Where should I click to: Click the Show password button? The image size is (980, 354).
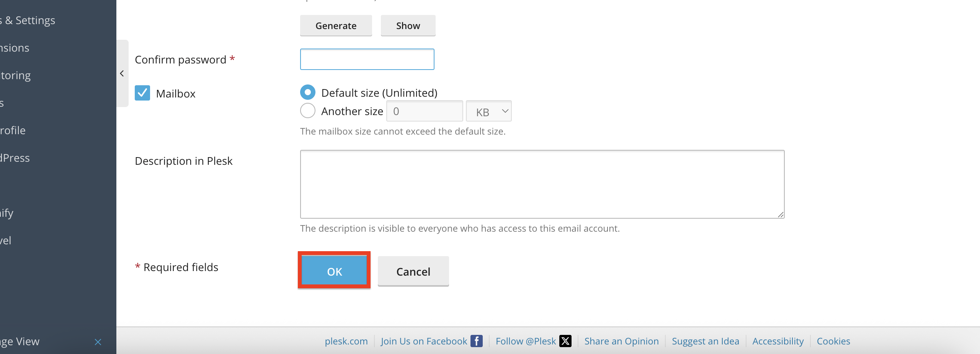pos(408,26)
